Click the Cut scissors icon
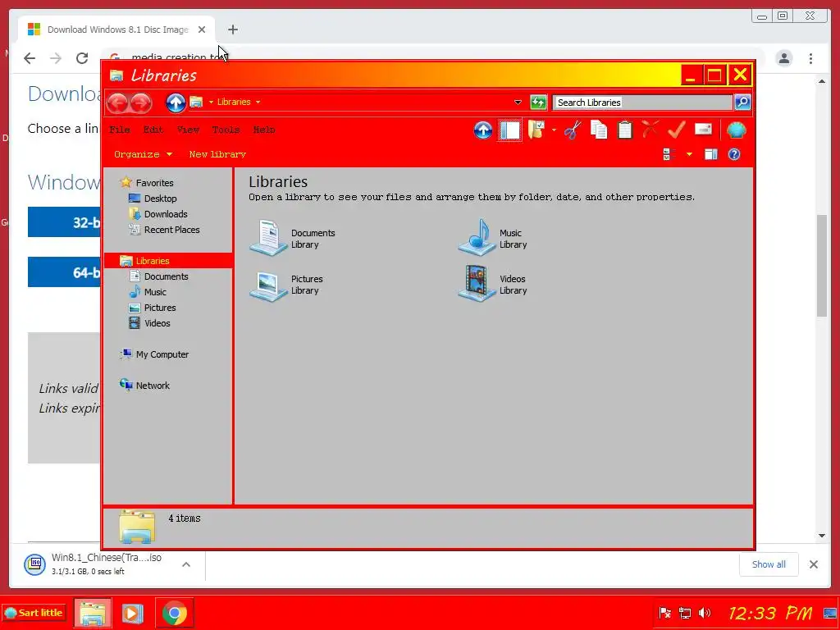This screenshot has height=630, width=840. point(572,130)
